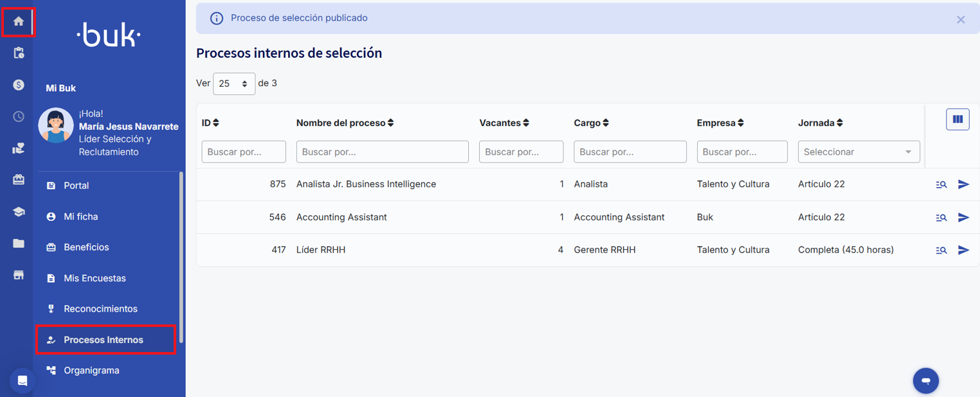Open the dollar sign payroll icon
The width and height of the screenshot is (980, 397).
(19, 85)
